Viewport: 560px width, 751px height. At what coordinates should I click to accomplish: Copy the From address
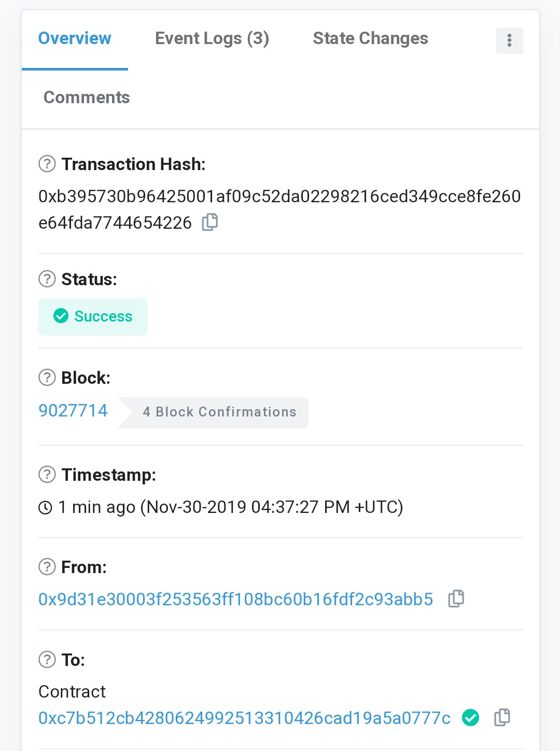coord(456,599)
